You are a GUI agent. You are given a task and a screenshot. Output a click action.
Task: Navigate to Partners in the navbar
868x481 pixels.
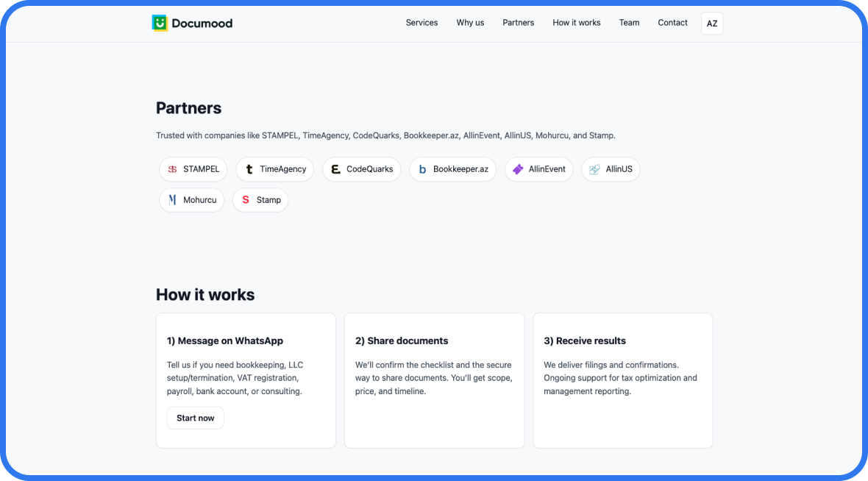[x=518, y=23]
